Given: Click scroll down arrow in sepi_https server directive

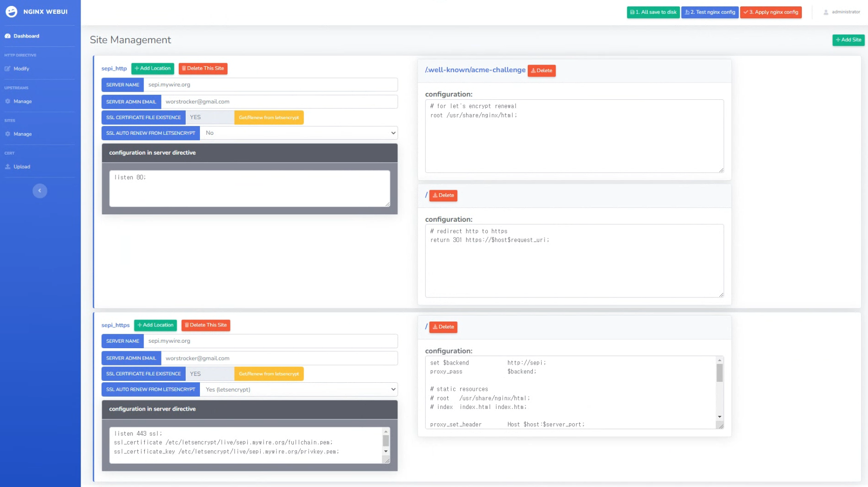Looking at the screenshot, I should point(386,451).
